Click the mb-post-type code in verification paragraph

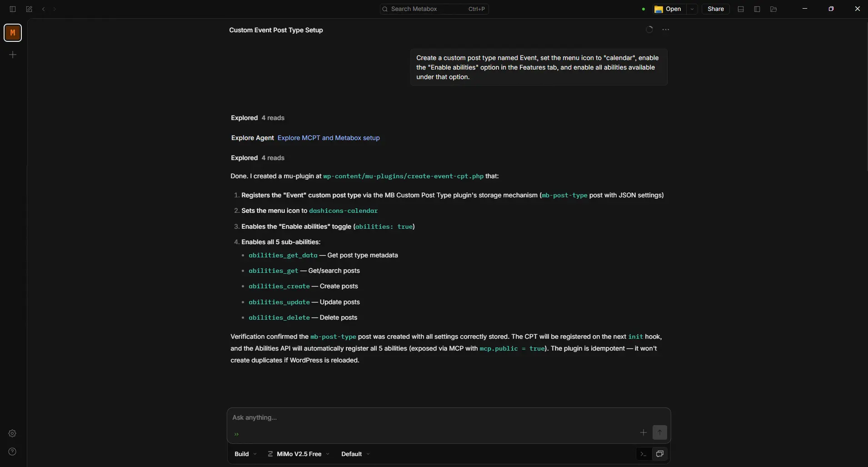pyautogui.click(x=333, y=336)
